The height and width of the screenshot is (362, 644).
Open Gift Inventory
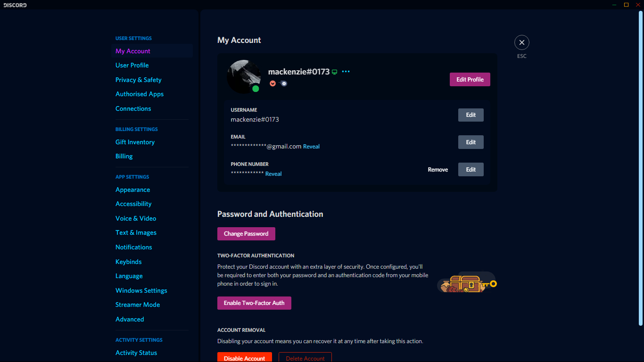click(152, 142)
